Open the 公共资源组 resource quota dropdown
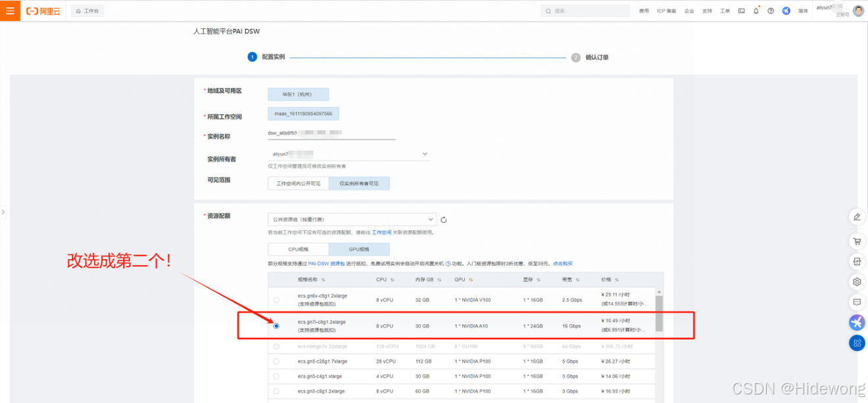This screenshot has height=403, width=868. (x=352, y=220)
